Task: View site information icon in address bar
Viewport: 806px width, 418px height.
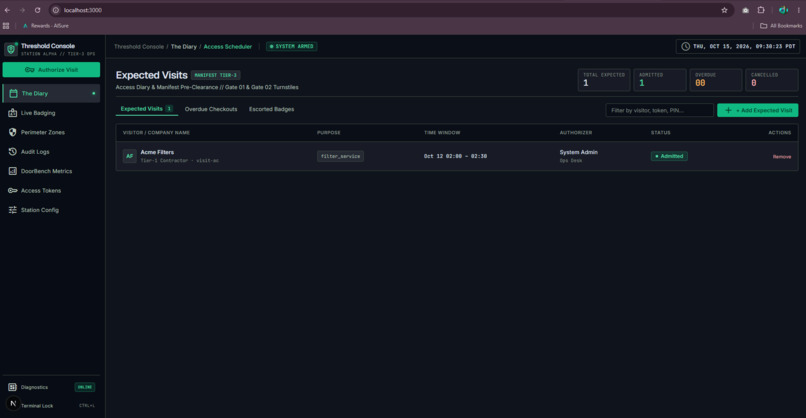Action: (x=56, y=10)
